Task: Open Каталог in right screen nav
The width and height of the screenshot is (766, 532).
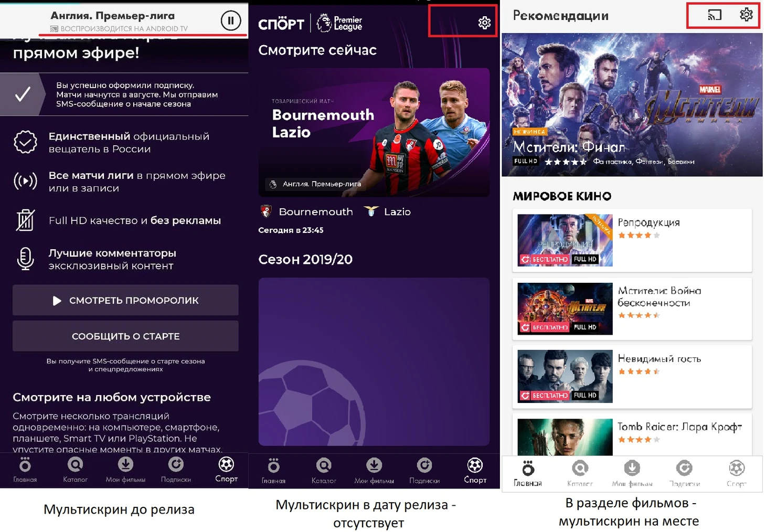Action: (580, 473)
